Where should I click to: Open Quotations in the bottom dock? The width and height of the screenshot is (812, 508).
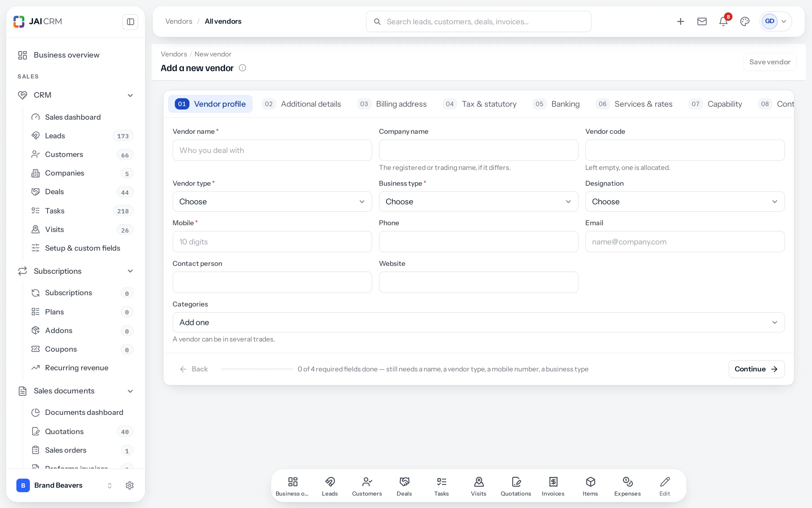click(516, 486)
